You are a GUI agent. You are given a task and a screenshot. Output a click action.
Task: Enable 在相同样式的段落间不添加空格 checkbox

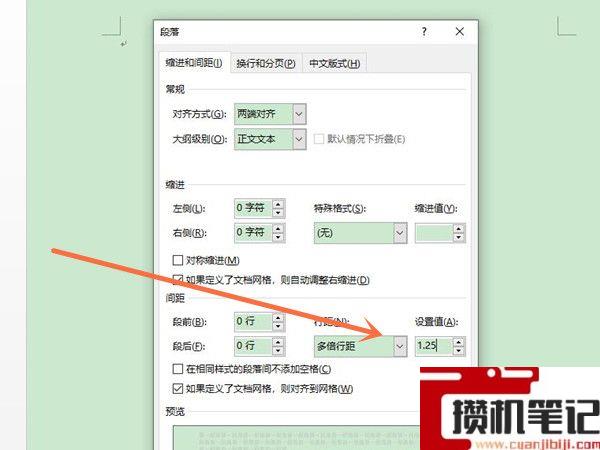click(178, 369)
